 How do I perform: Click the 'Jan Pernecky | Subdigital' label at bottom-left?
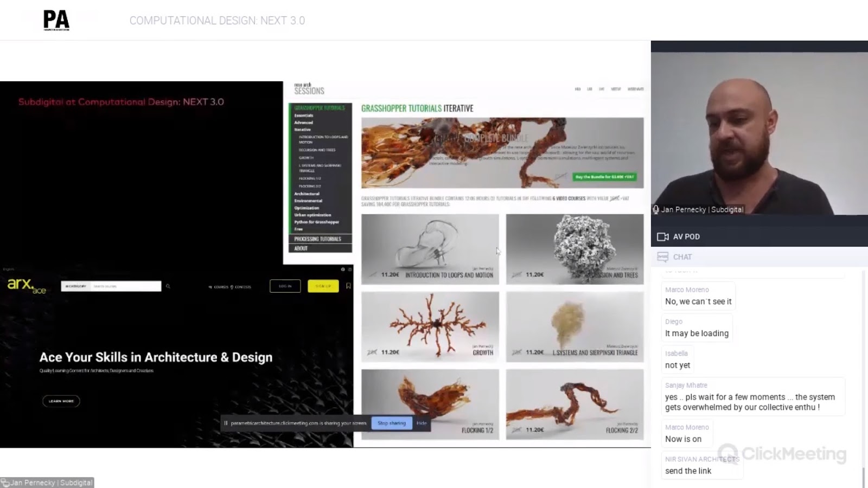click(52, 483)
